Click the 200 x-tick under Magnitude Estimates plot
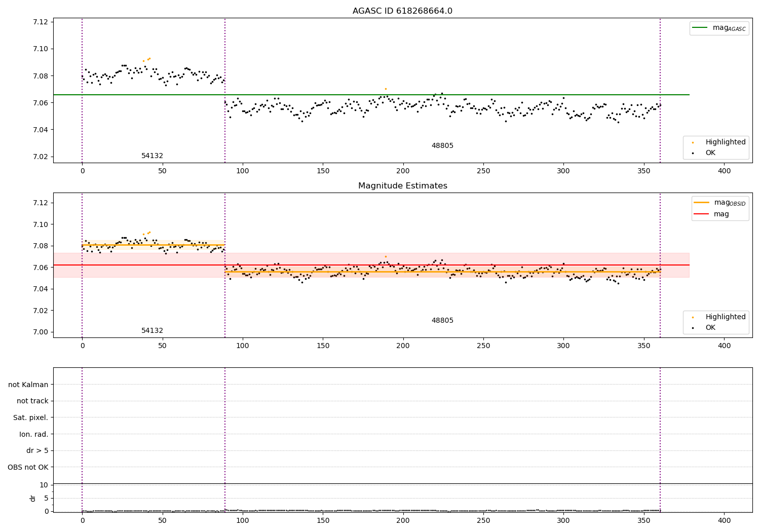The width and height of the screenshot is (760, 532). (x=403, y=346)
